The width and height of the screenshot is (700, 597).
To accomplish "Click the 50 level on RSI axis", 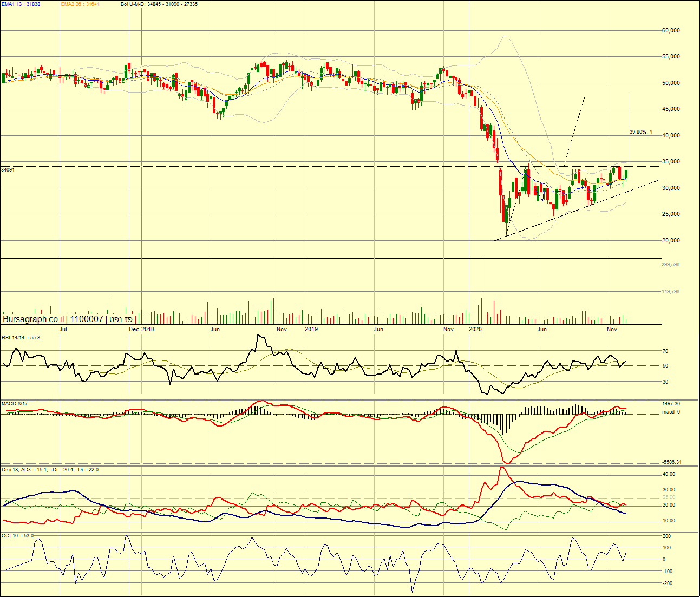I will click(665, 366).
